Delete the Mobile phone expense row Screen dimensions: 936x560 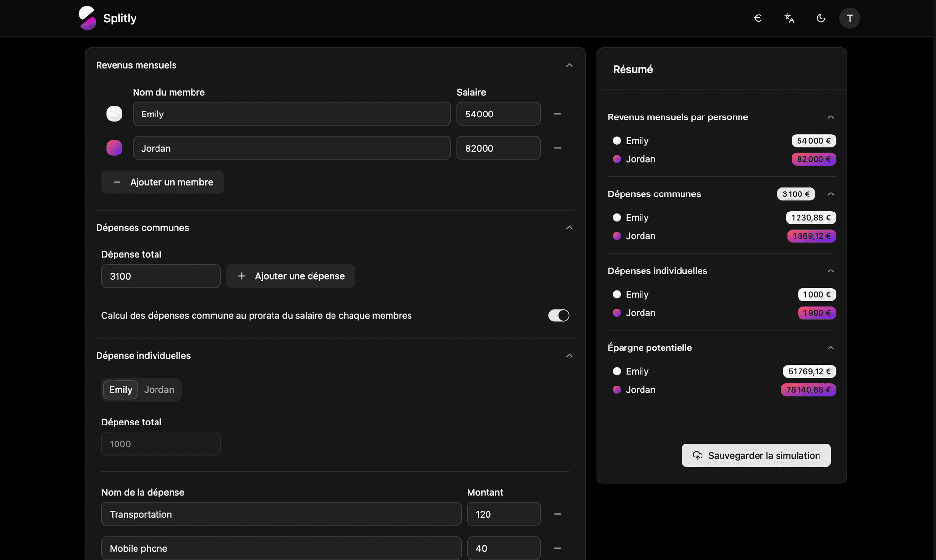(558, 548)
